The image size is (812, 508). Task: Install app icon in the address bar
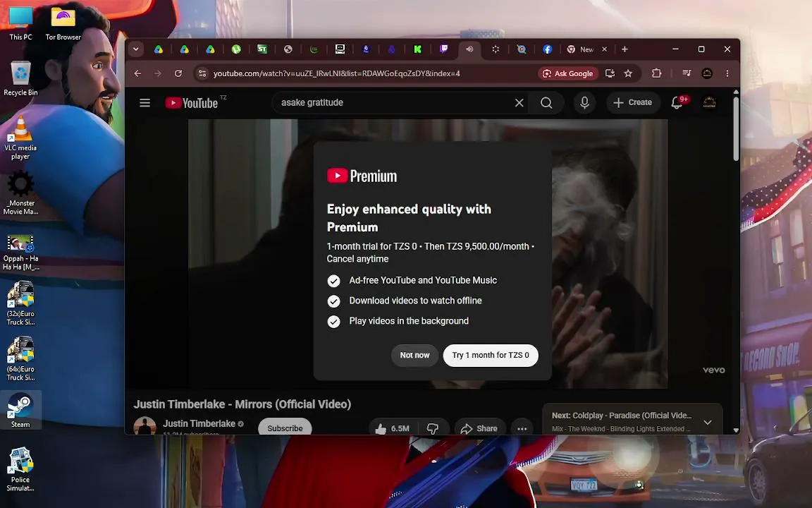point(610,73)
